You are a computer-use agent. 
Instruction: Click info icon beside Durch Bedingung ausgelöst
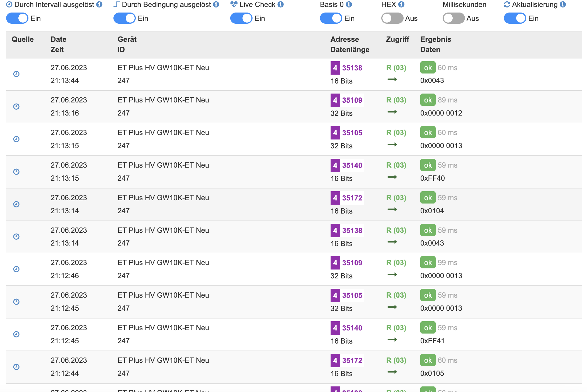coord(216,4)
